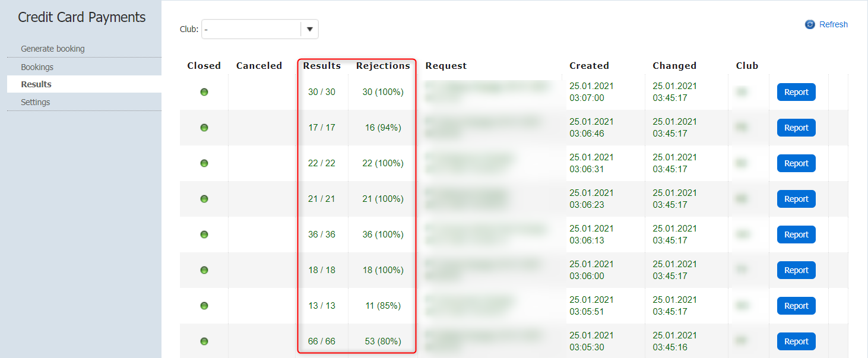
Task: Click the Refresh link text
Action: (833, 24)
